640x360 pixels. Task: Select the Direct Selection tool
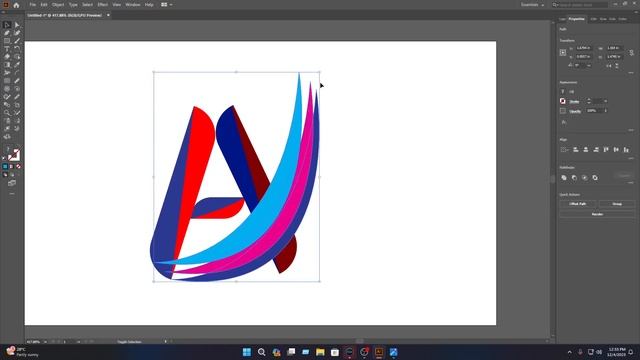coord(17,25)
